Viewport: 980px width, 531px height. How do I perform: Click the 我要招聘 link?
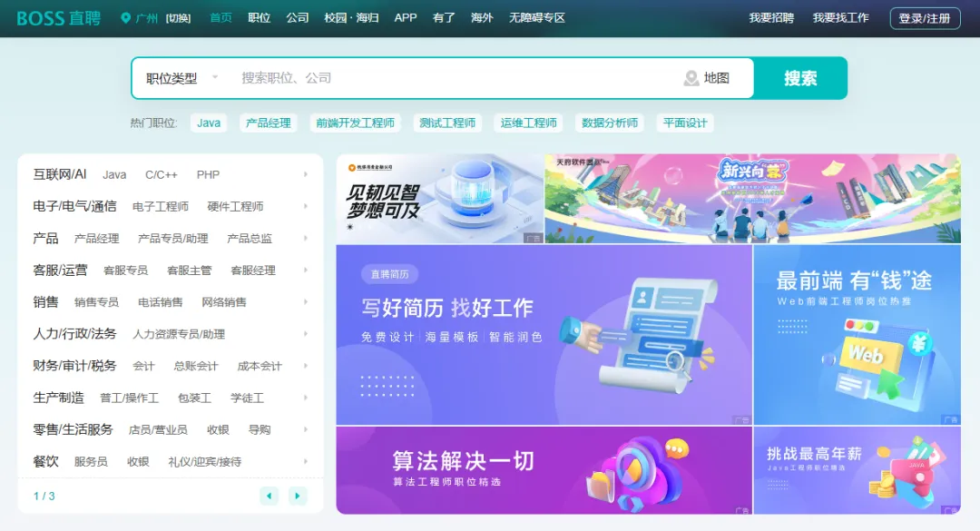(771, 18)
